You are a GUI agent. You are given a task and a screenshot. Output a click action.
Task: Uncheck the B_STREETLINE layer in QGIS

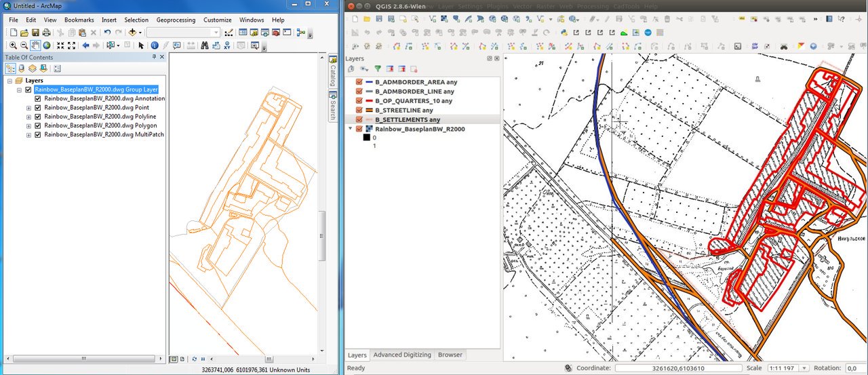coord(359,111)
